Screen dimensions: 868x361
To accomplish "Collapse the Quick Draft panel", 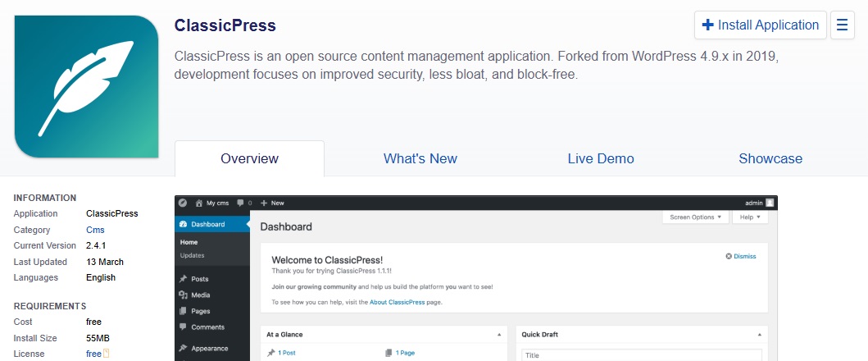I will [x=761, y=335].
